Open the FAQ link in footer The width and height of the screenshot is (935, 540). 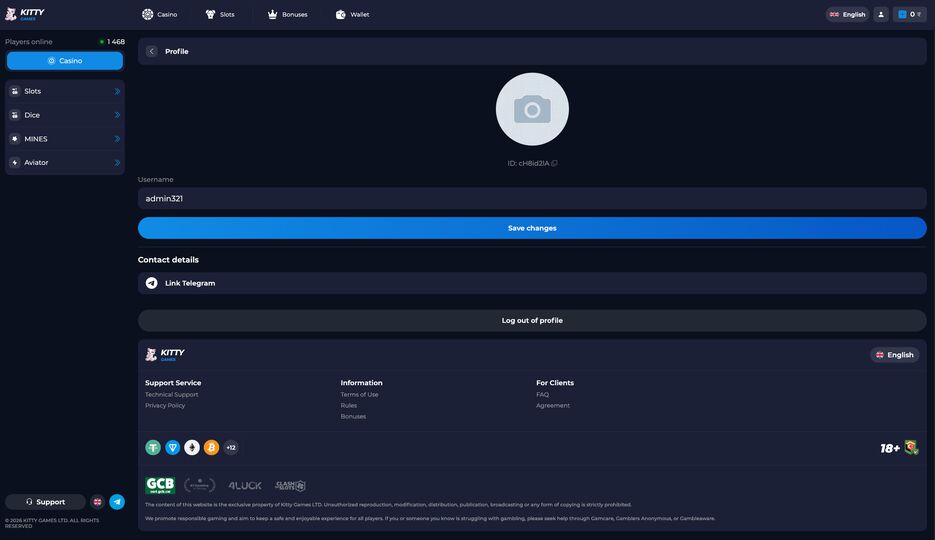pyautogui.click(x=542, y=395)
